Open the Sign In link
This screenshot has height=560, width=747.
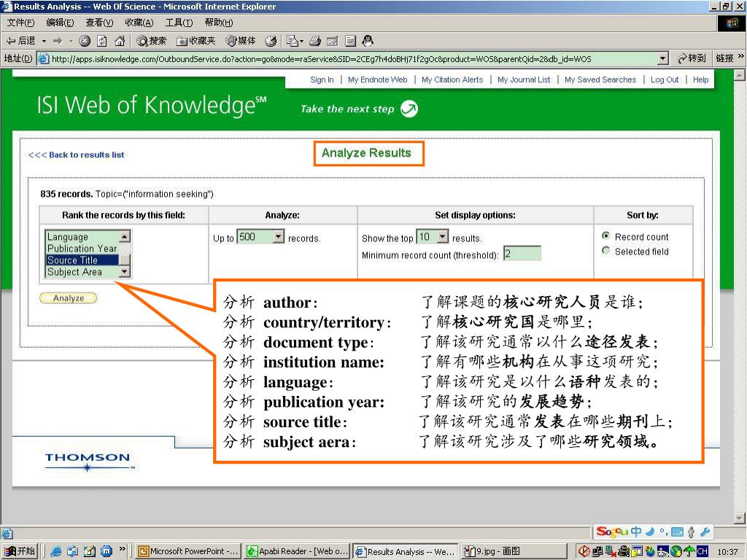click(322, 79)
